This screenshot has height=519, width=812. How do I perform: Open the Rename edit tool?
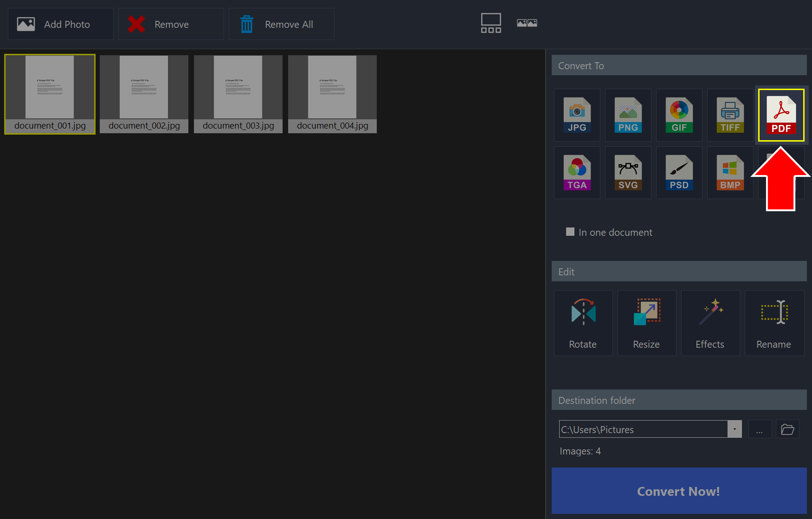tap(774, 323)
